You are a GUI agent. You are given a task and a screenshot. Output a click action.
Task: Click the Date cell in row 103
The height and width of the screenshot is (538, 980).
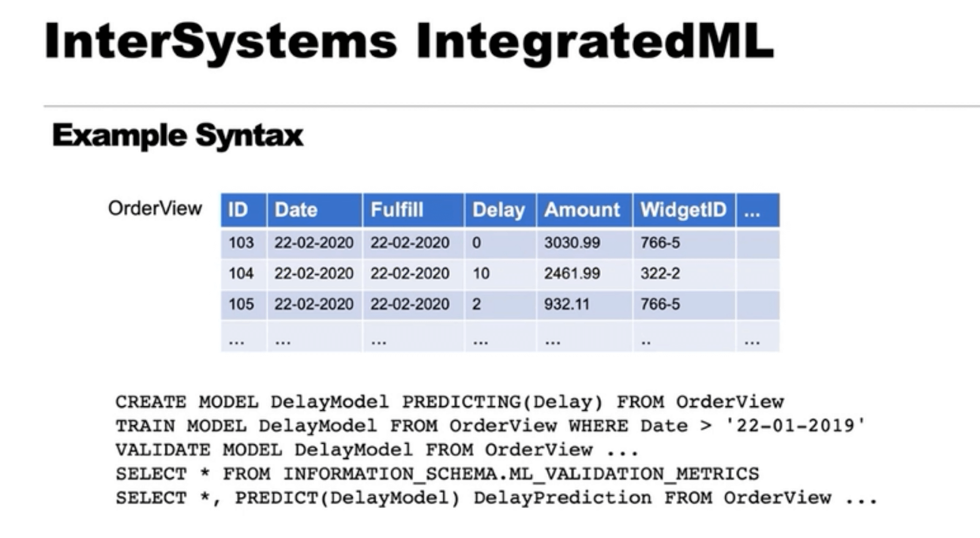click(314, 243)
